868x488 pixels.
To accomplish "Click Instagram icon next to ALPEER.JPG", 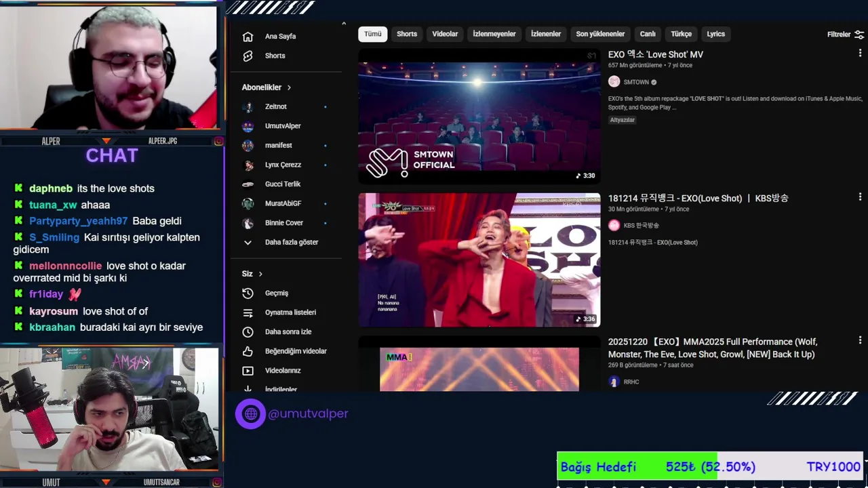I will pyautogui.click(x=218, y=141).
